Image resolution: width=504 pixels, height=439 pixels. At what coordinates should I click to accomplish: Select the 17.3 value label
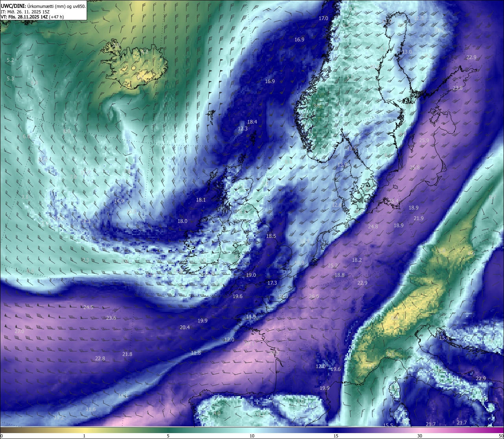[272, 283]
